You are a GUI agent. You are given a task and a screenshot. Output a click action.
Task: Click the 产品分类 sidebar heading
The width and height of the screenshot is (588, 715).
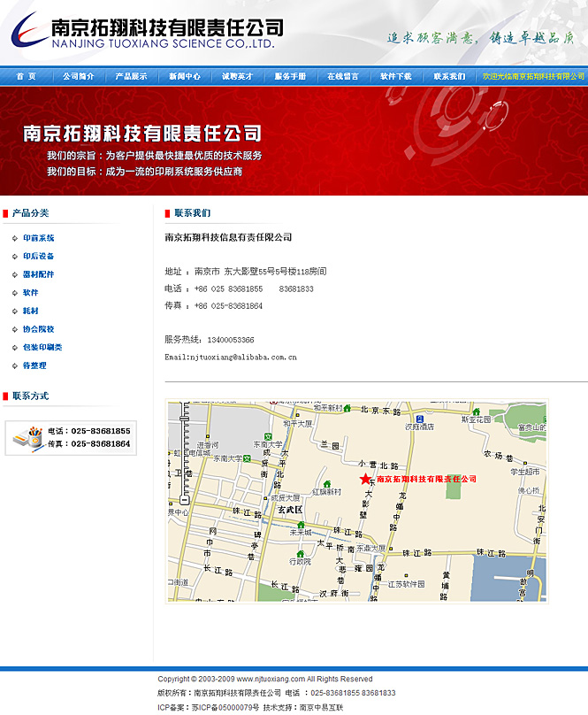[31, 213]
